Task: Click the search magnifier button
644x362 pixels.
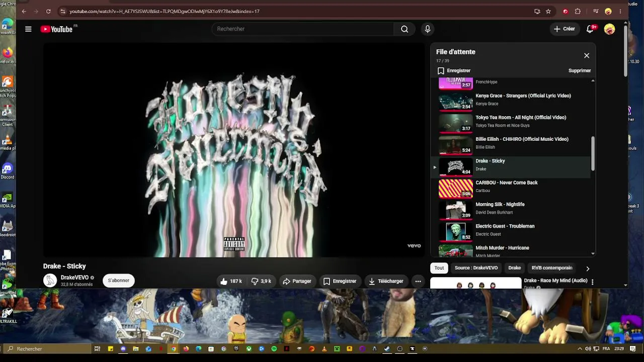Action: pyautogui.click(x=405, y=29)
